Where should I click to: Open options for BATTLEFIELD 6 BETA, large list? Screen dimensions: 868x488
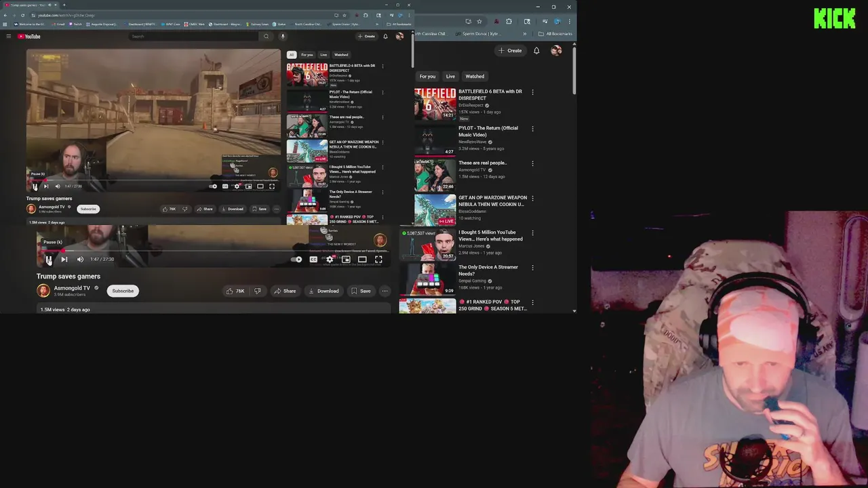point(532,92)
